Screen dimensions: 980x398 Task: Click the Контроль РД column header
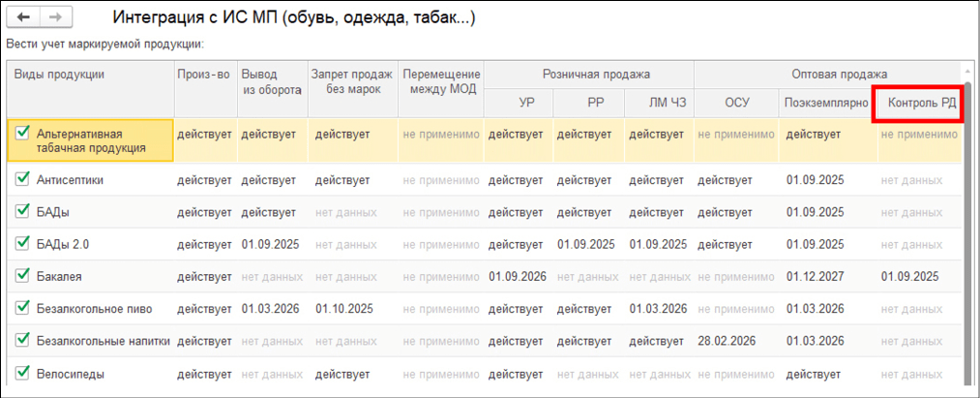(x=915, y=102)
